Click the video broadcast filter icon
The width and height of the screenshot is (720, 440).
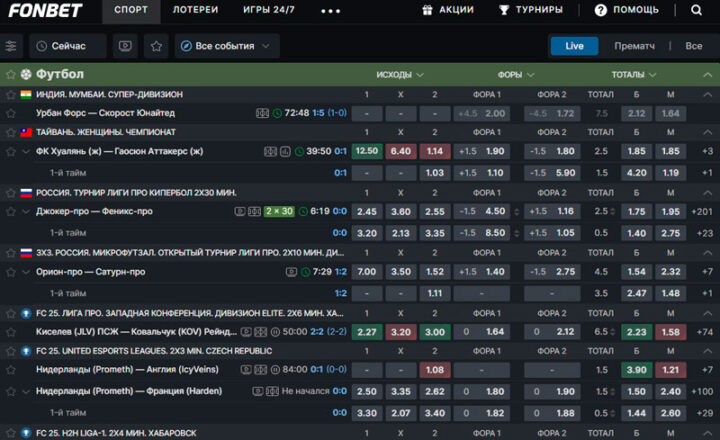pyautogui.click(x=125, y=46)
